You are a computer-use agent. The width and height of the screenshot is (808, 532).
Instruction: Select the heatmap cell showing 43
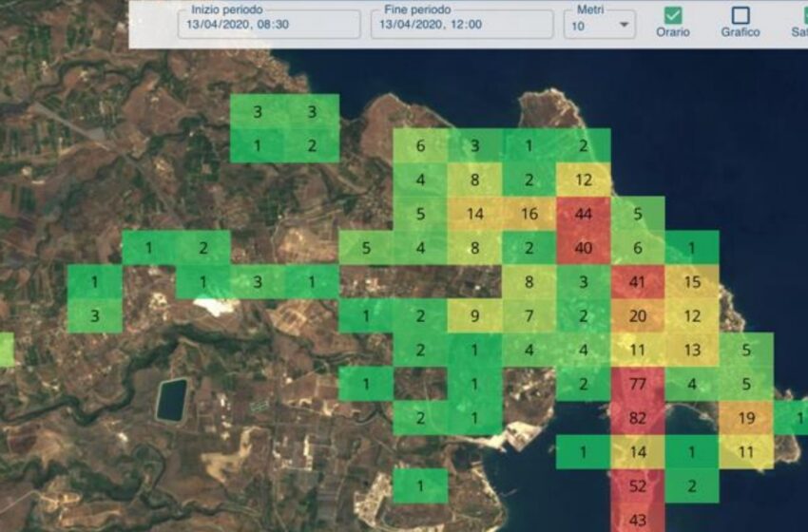638,518
